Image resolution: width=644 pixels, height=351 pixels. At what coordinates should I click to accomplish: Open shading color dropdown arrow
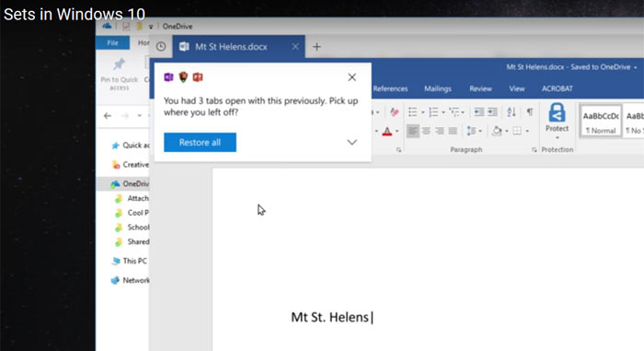507,132
